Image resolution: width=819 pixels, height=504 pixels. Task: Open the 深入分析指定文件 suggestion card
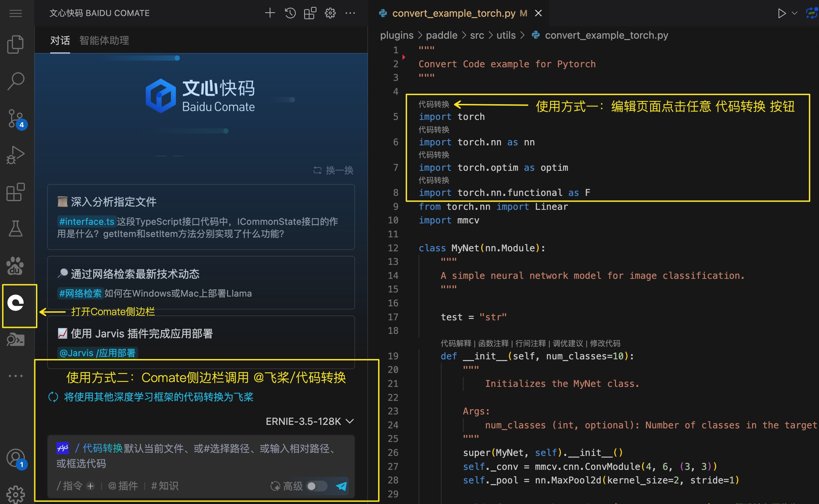pos(201,217)
